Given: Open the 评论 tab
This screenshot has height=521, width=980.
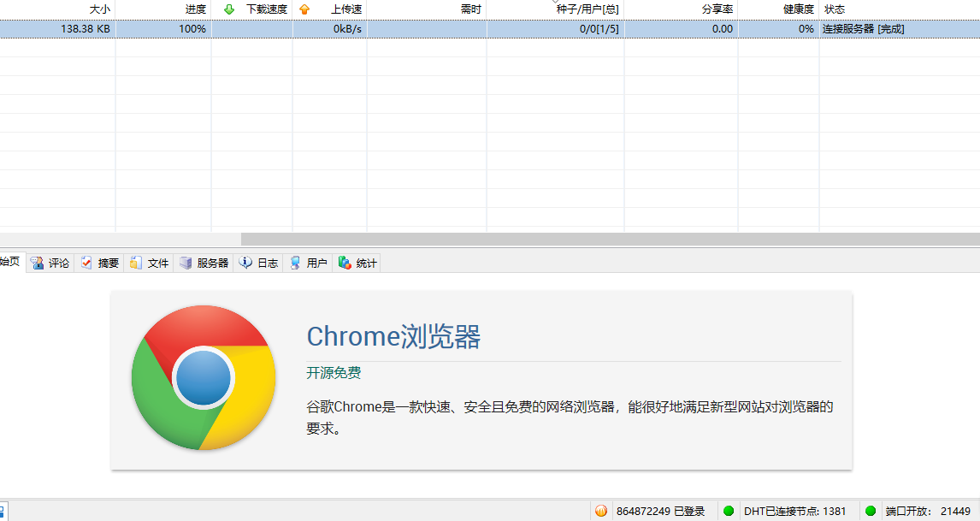Looking at the screenshot, I should pyautogui.click(x=50, y=263).
